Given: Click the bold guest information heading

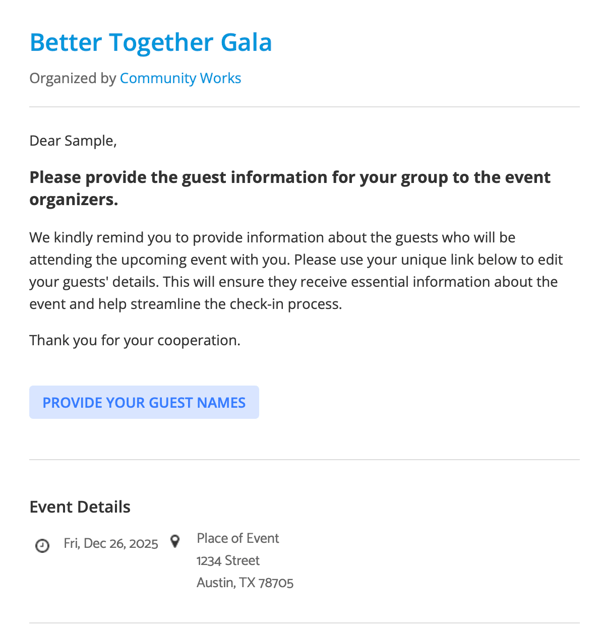Looking at the screenshot, I should [x=290, y=188].
